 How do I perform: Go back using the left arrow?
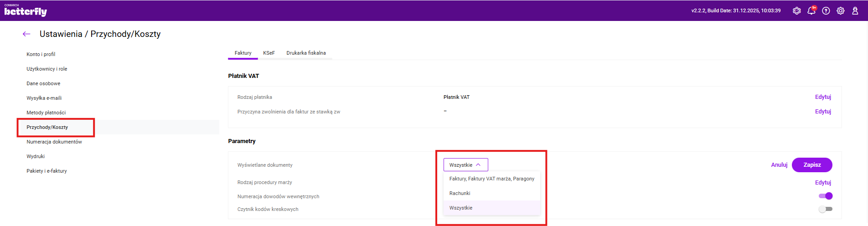[x=26, y=34]
